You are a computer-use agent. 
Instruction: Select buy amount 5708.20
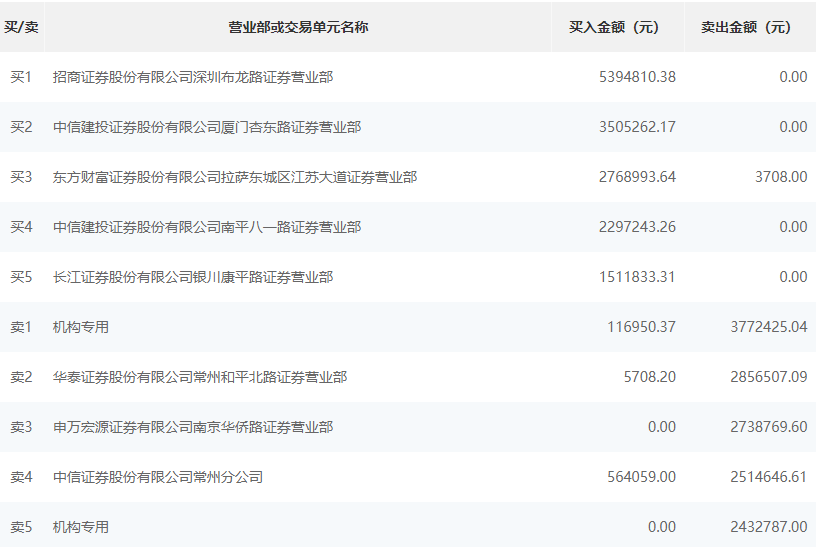click(x=650, y=377)
